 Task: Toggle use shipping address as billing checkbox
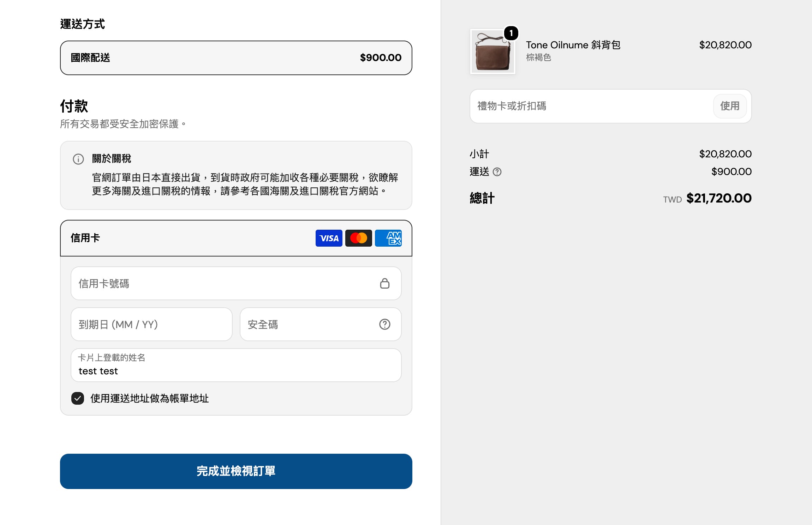pos(78,398)
